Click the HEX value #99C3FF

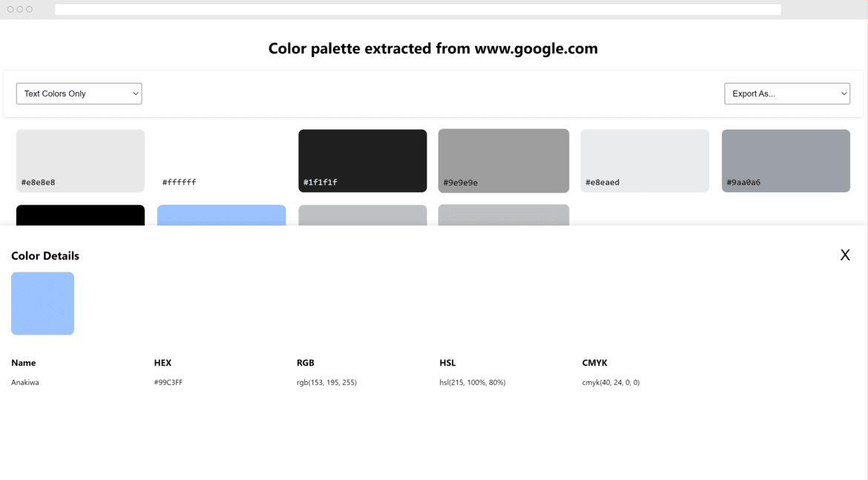pos(168,383)
